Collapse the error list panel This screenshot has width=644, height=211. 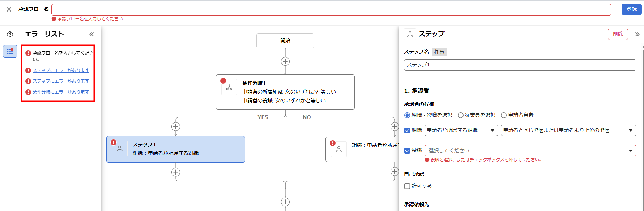(x=91, y=34)
